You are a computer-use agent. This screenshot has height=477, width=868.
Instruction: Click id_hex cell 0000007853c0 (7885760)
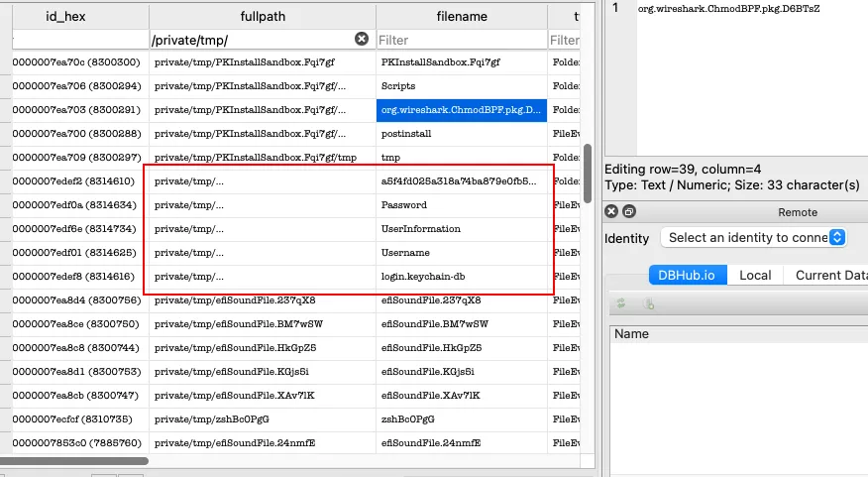click(x=80, y=443)
